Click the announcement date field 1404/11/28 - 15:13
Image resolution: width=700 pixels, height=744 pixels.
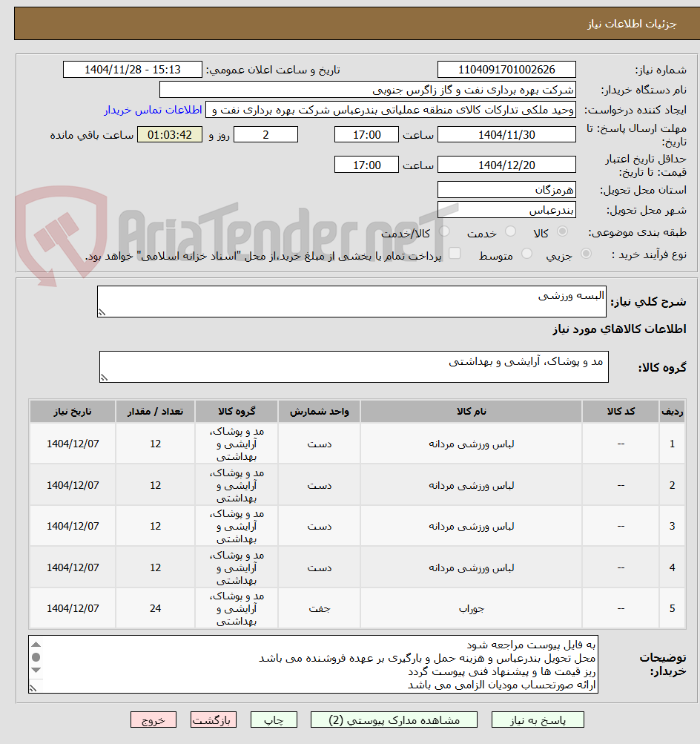[132, 69]
